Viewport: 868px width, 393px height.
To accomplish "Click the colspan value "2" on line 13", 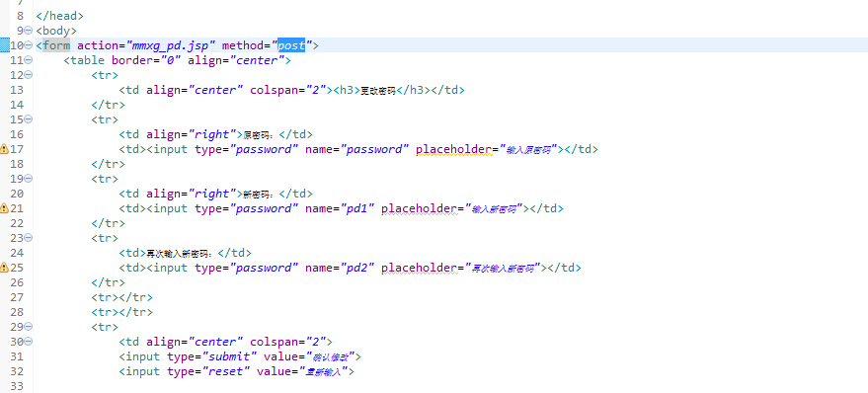I will 316,90.
